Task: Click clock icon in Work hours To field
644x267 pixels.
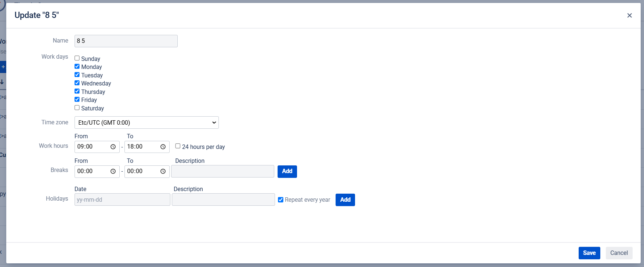Action: [163, 147]
